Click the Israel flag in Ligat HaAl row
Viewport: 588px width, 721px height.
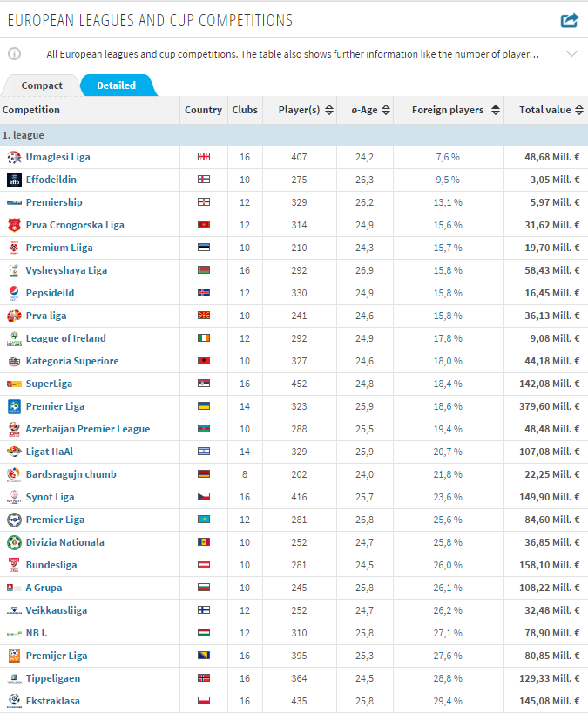[x=204, y=451]
